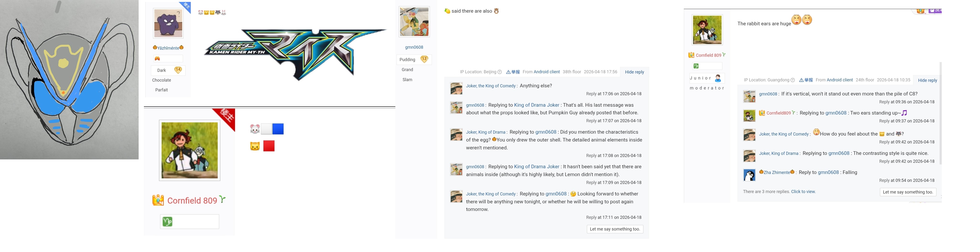Click the yellow cat emoji beside the red square
Viewport: 980px width, 252px height.
coord(255,146)
